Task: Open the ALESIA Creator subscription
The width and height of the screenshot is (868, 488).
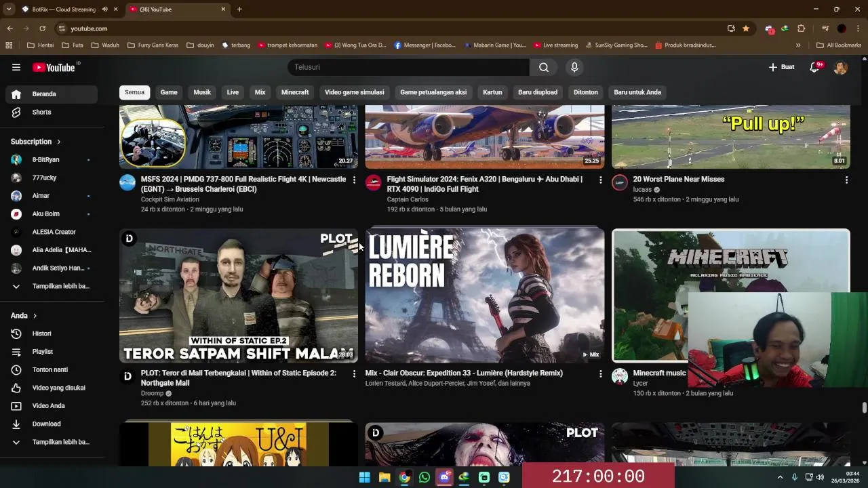Action: coord(52,232)
